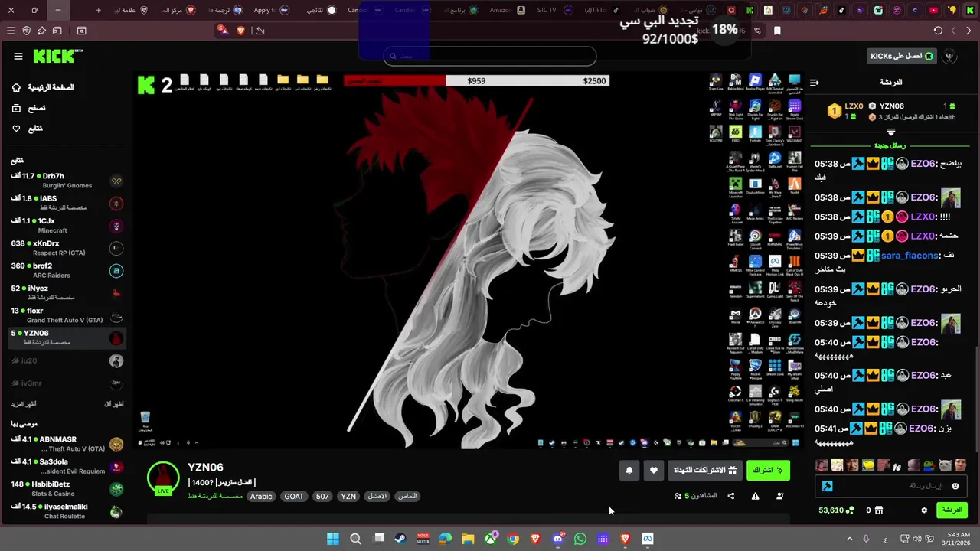Open chat settings gear icon
Screen dimensions: 980x551
pyautogui.click(x=924, y=510)
